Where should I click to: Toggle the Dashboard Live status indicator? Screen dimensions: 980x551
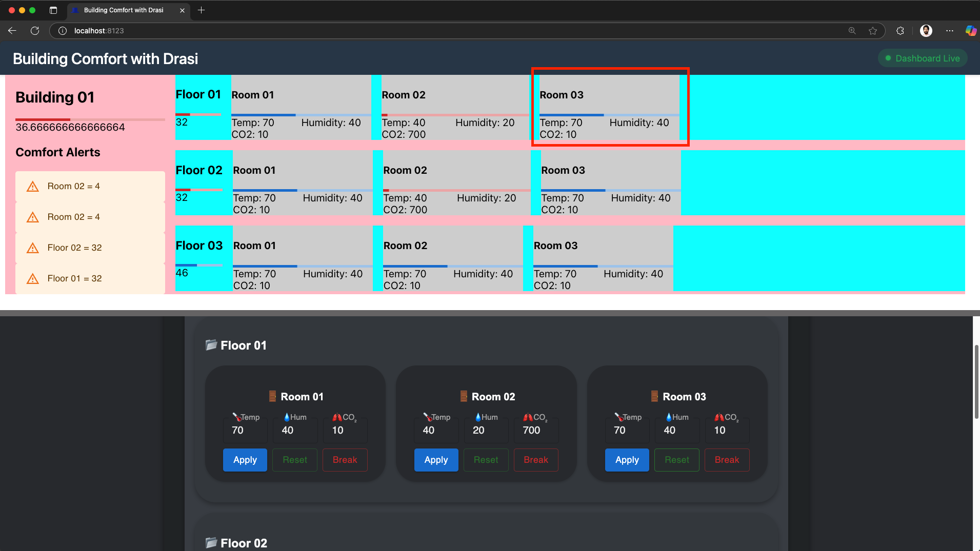[922, 58]
